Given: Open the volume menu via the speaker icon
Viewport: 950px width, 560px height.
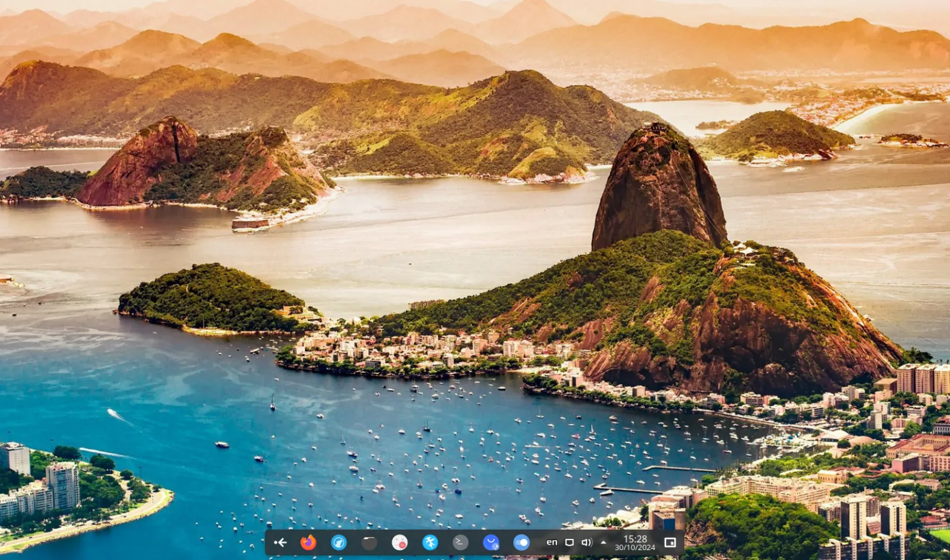Looking at the screenshot, I should [x=587, y=542].
